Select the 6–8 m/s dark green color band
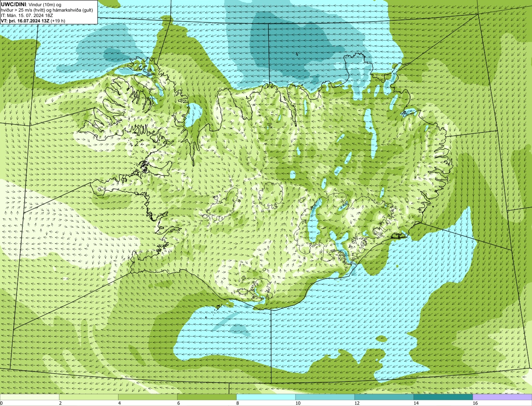 (x=207, y=397)
